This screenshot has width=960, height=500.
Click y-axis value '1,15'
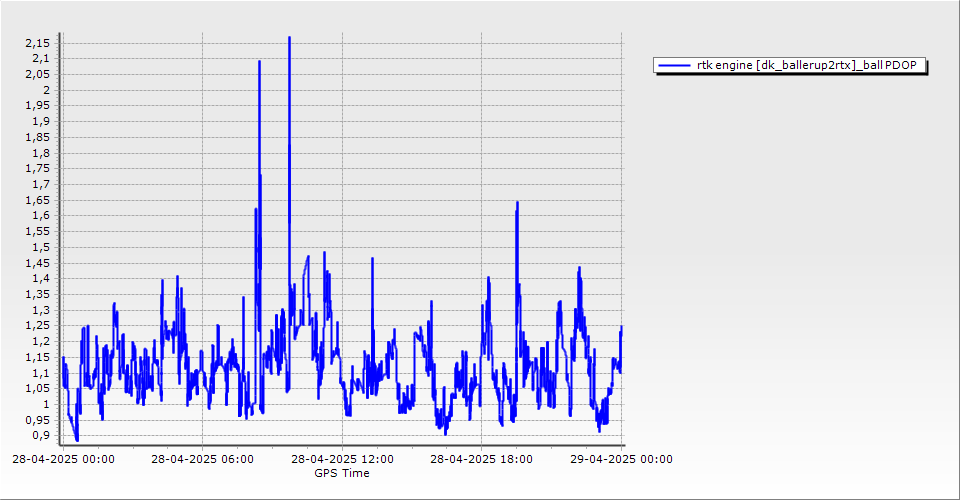click(37, 357)
